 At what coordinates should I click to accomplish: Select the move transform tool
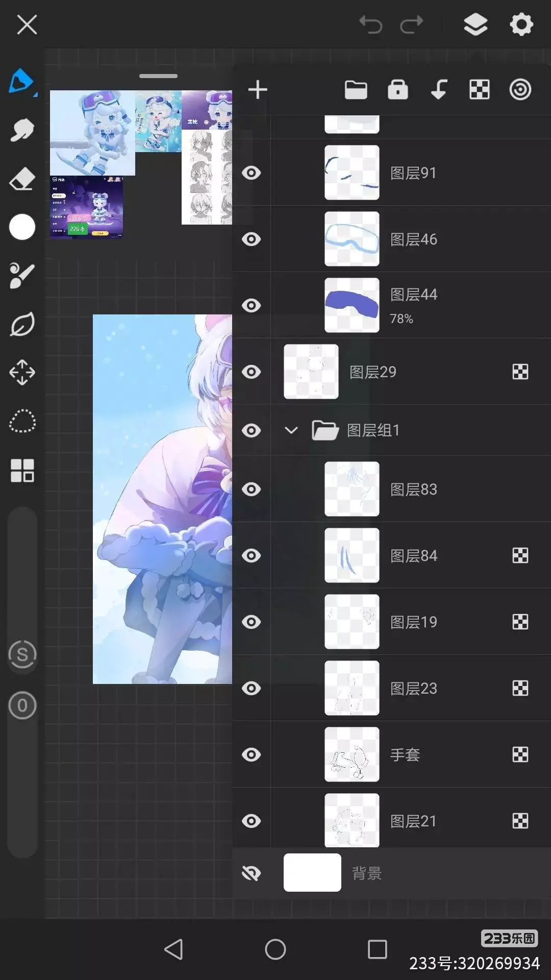click(22, 373)
